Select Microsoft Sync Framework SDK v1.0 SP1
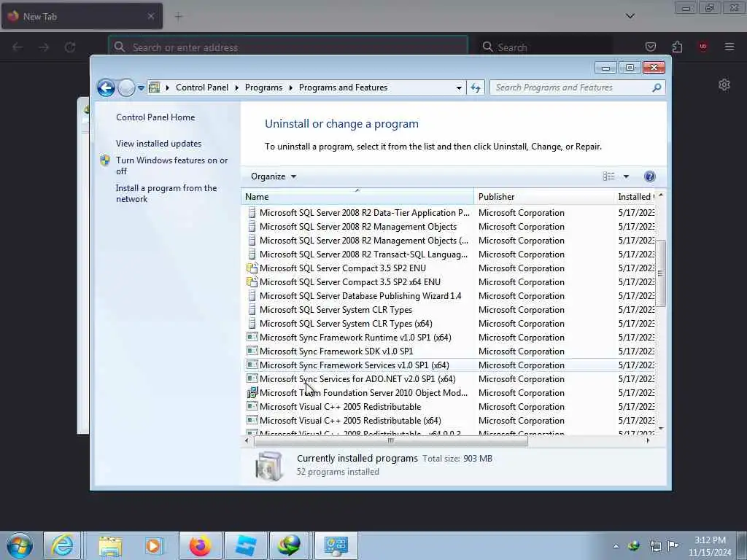Screen dimensions: 747x560 [x=336, y=351]
